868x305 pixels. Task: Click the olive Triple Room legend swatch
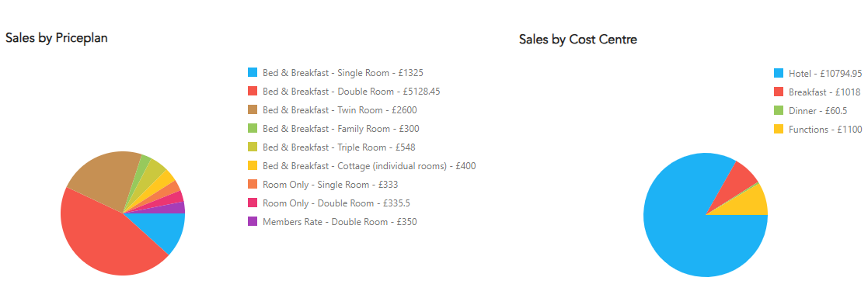[x=253, y=147]
